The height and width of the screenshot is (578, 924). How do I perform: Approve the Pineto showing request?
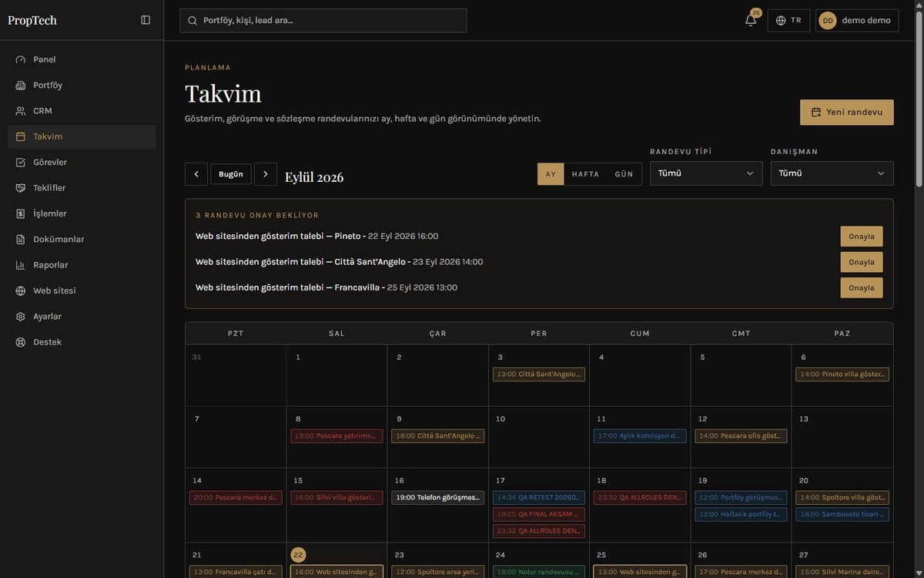click(x=862, y=237)
